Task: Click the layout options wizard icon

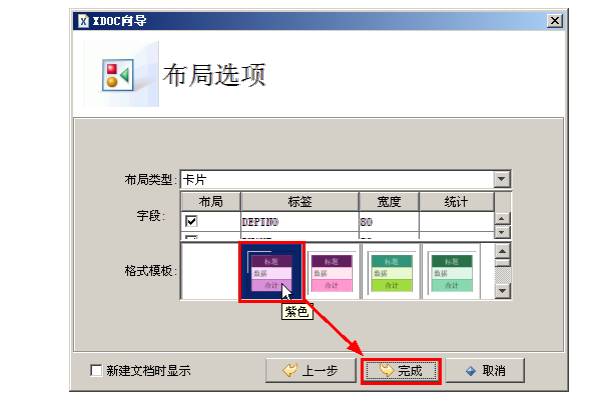Action: tap(118, 75)
